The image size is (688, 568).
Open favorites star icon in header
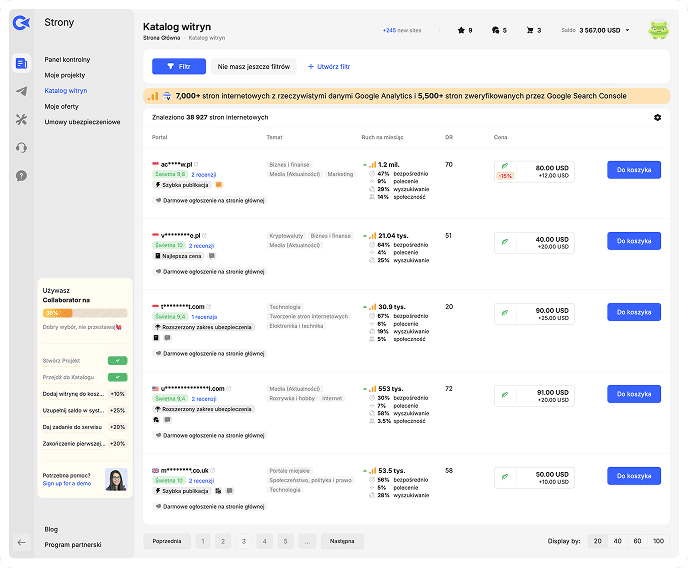pos(461,30)
